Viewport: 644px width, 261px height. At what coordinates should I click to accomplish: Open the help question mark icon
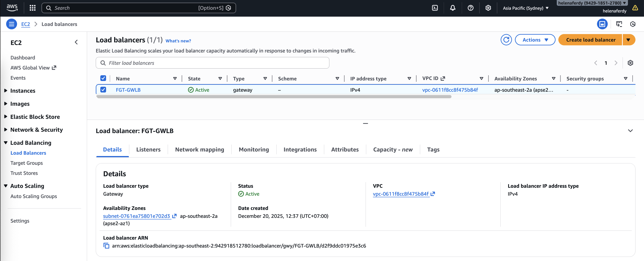pos(470,8)
